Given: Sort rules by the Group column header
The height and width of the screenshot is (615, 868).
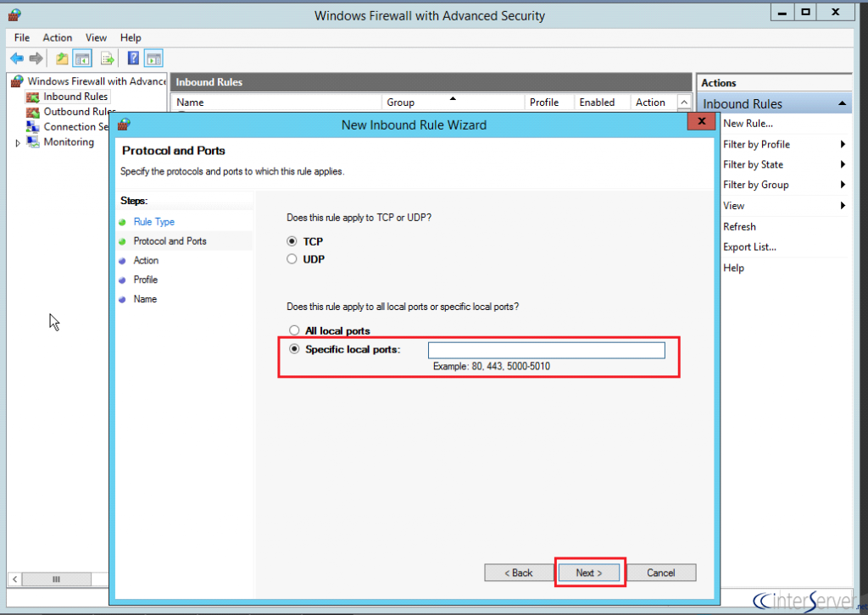Looking at the screenshot, I should (x=453, y=102).
